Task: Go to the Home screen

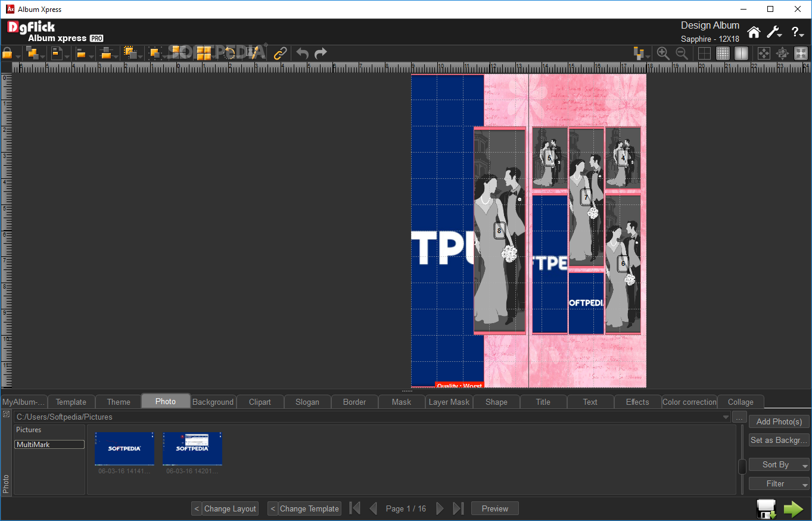Action: pos(754,32)
